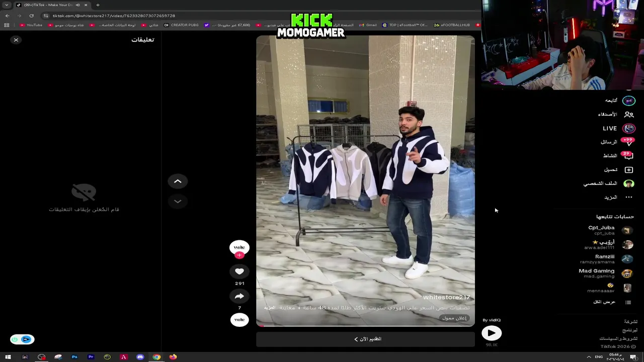Image resolution: width=644 pixels, height=362 pixels.
Task: Open the Friends icon in sidebar
Action: point(629,115)
